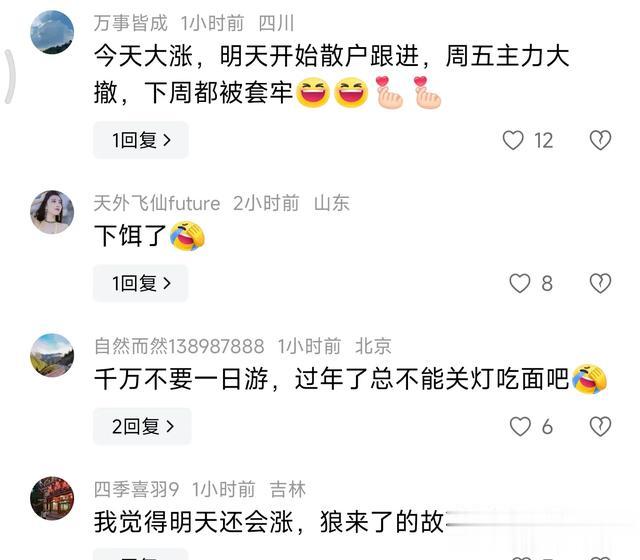Click the scroll handle at left edge
This screenshot has height=560, width=640.
click(10, 76)
